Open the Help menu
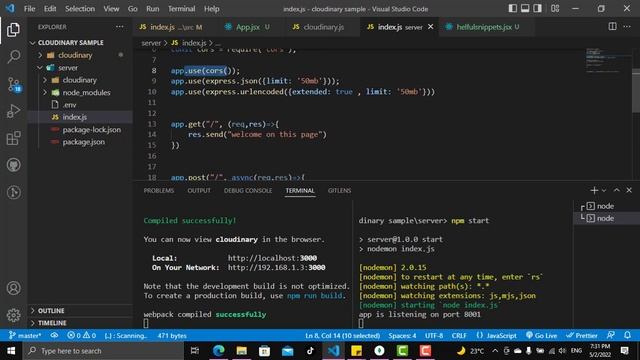 (x=211, y=9)
